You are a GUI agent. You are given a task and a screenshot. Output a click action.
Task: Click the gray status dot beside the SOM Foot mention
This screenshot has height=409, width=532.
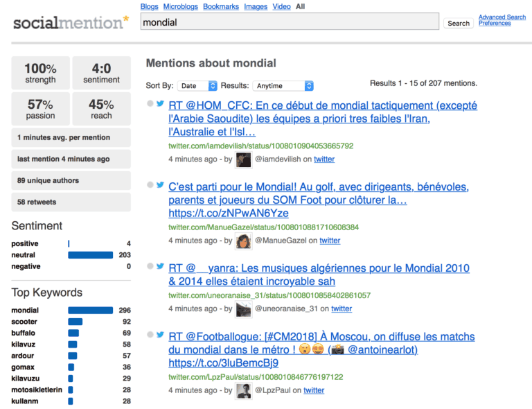tap(150, 185)
